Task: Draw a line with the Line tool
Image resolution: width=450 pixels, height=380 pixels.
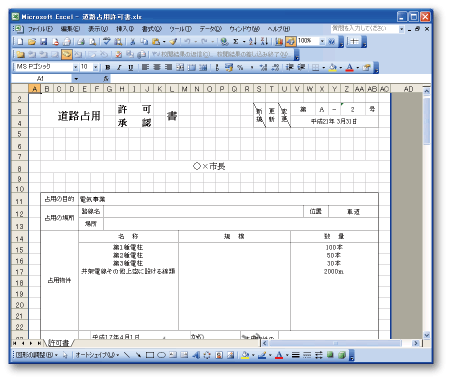Action: tap(127, 355)
